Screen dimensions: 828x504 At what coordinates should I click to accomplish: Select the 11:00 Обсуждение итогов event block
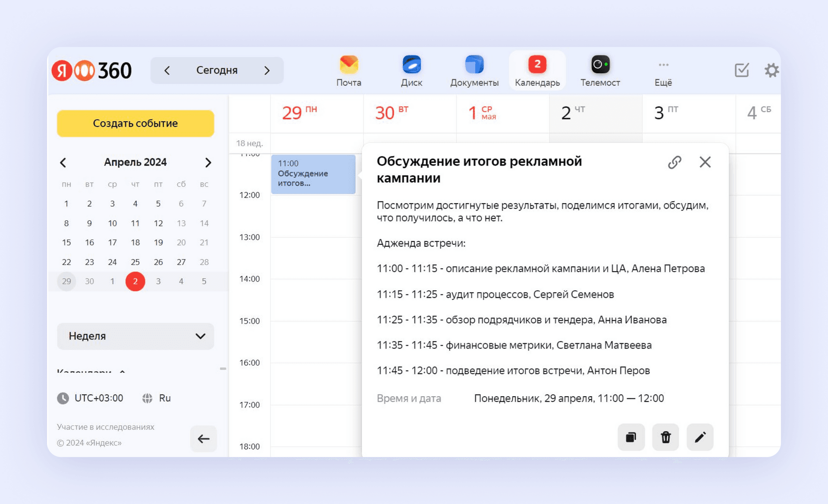coord(314,174)
